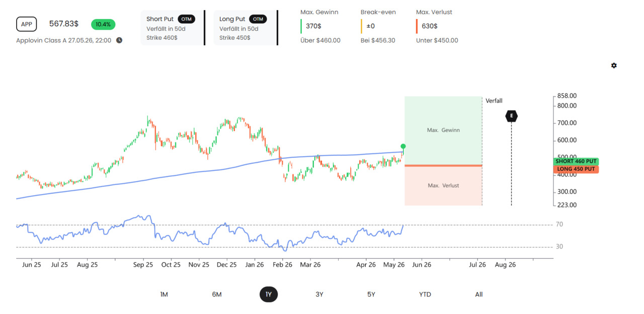Click the OTM badge on Short Put

(186, 19)
